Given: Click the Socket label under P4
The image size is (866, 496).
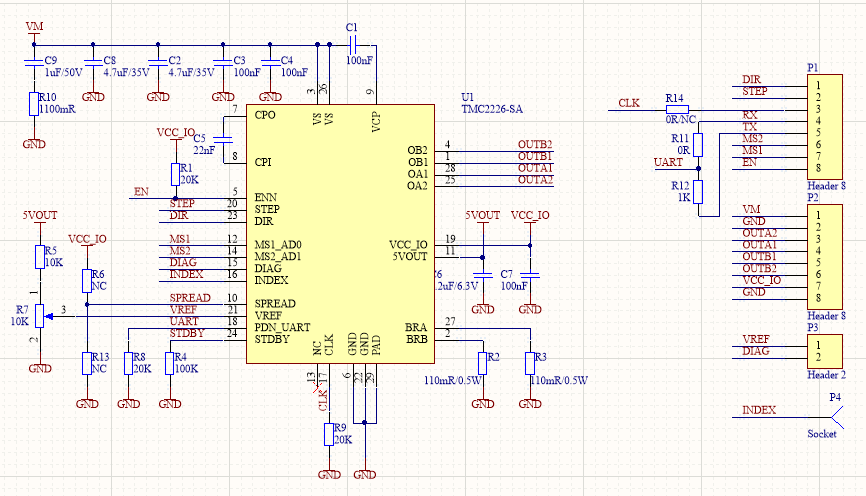Looking at the screenshot, I should [x=822, y=434].
